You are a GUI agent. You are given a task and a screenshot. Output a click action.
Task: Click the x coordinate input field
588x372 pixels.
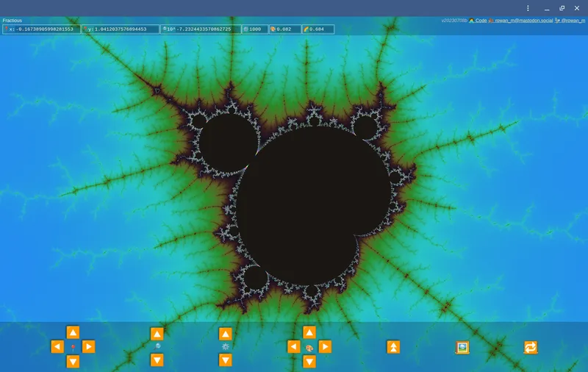click(44, 29)
